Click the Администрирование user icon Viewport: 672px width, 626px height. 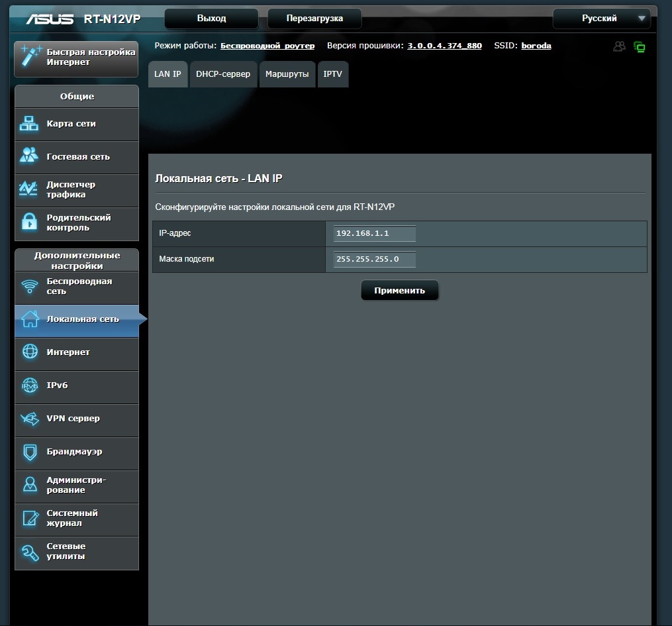[x=30, y=485]
